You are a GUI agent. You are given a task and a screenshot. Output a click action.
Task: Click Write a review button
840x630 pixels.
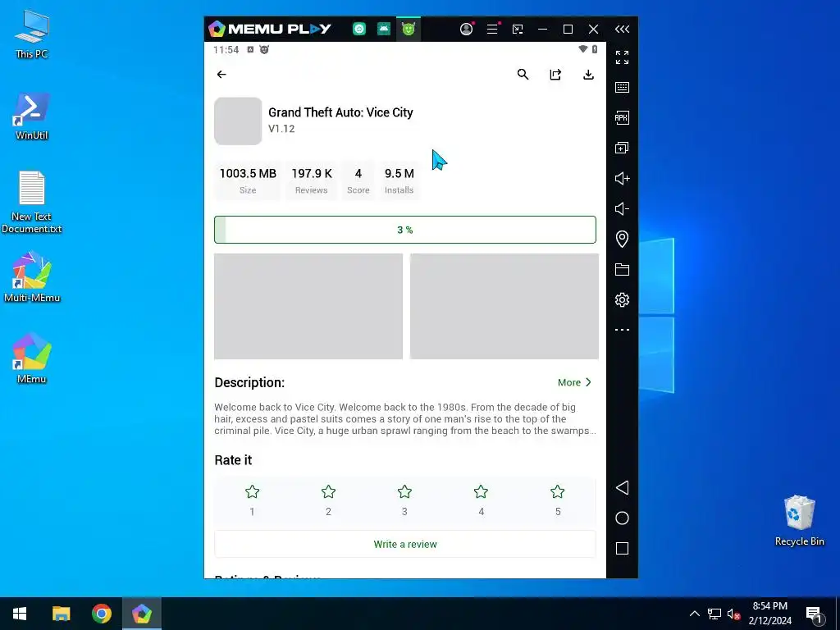coord(405,545)
